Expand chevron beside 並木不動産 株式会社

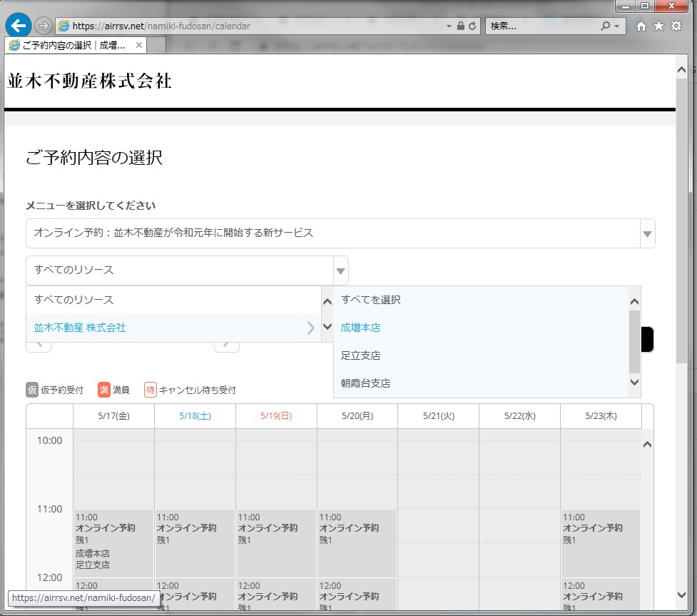pos(311,328)
